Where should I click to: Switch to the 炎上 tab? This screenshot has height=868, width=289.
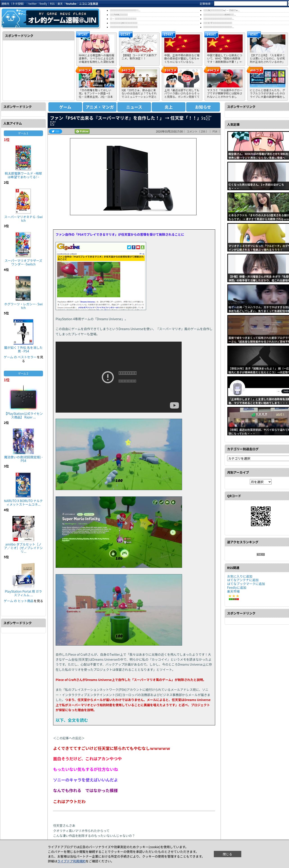(x=169, y=107)
